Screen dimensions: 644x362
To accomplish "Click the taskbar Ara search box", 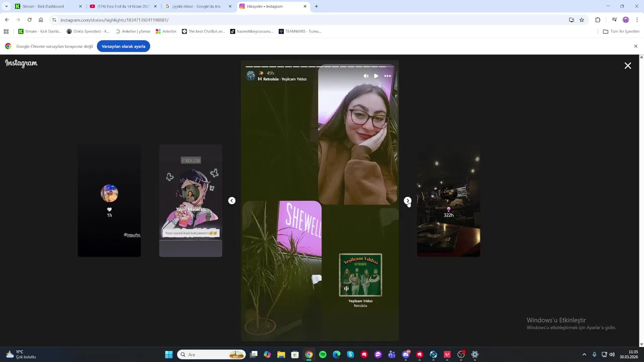I will (x=211, y=354).
